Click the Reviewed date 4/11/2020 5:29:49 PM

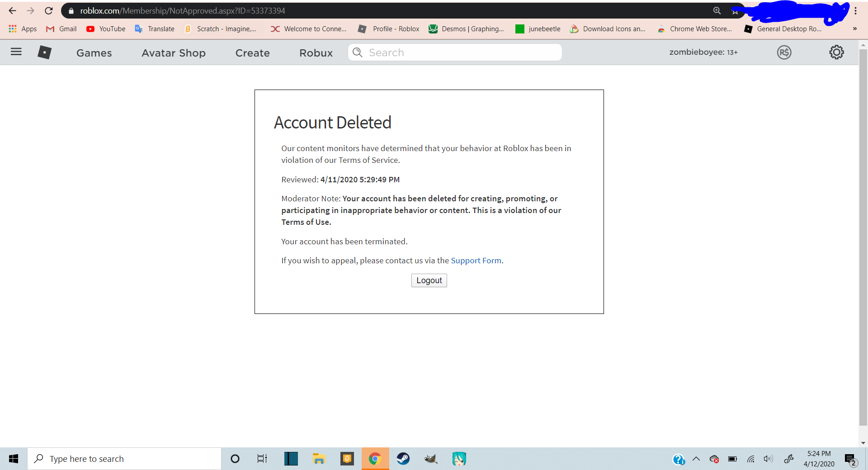(360, 180)
